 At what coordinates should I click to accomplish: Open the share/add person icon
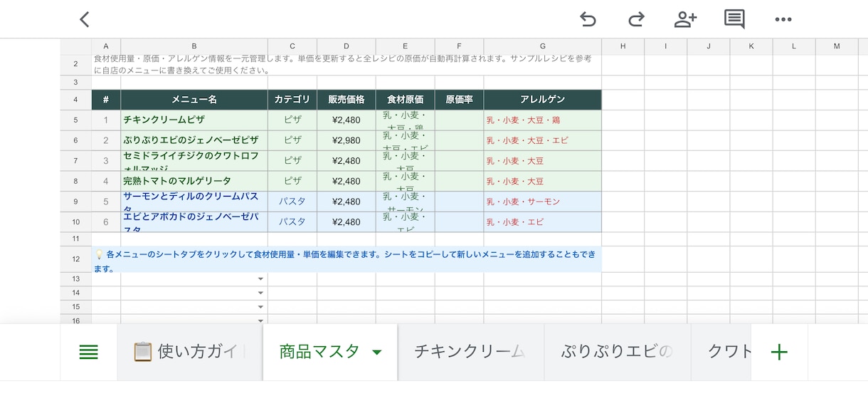(x=685, y=19)
